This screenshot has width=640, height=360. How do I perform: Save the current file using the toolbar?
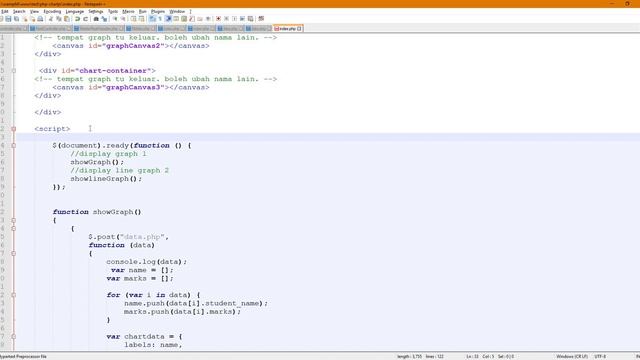(x=8, y=19)
